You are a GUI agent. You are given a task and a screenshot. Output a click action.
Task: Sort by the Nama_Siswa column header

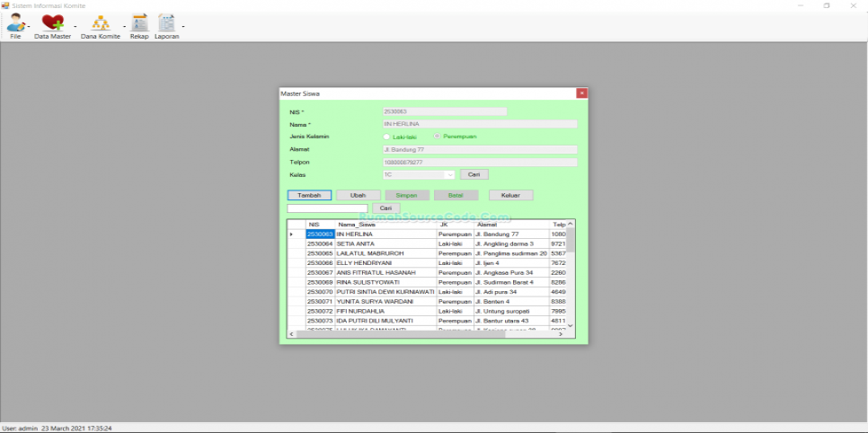385,225
